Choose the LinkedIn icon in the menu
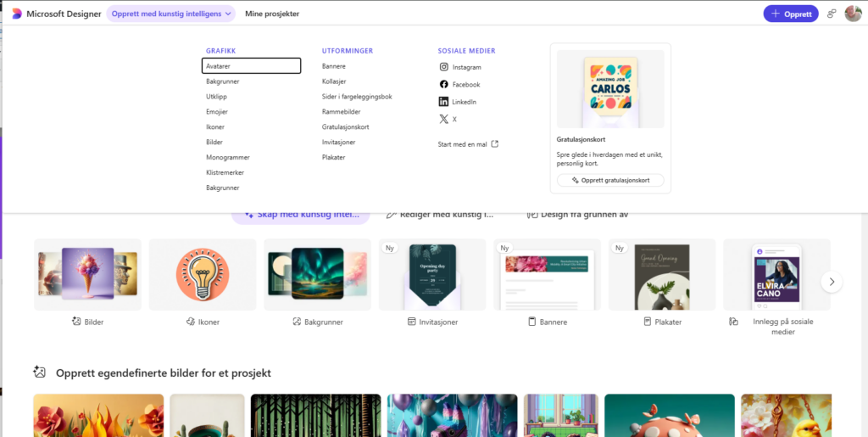This screenshot has width=868, height=437. pos(443,102)
